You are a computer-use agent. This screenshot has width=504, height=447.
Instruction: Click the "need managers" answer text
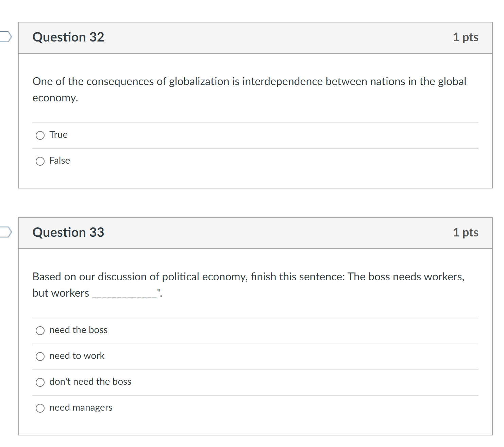point(81,408)
